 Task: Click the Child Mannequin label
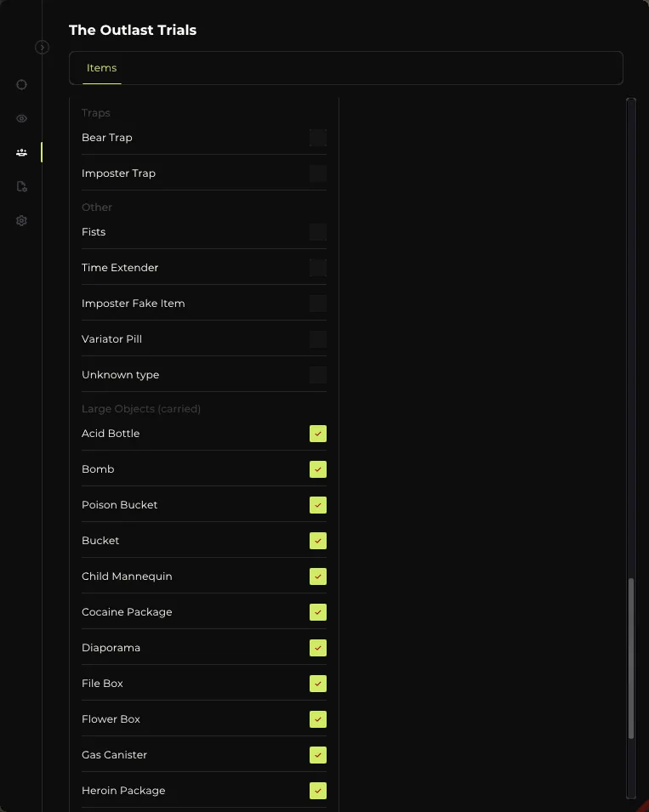127,576
